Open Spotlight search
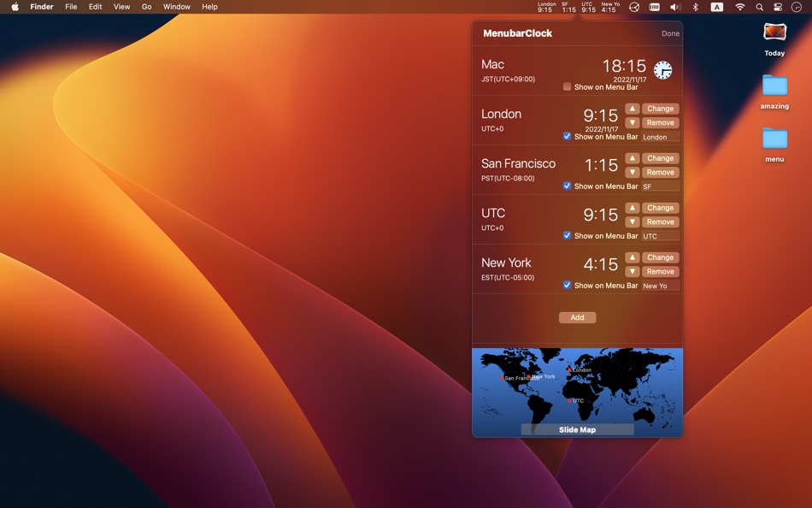This screenshot has height=508, width=812. pyautogui.click(x=759, y=7)
